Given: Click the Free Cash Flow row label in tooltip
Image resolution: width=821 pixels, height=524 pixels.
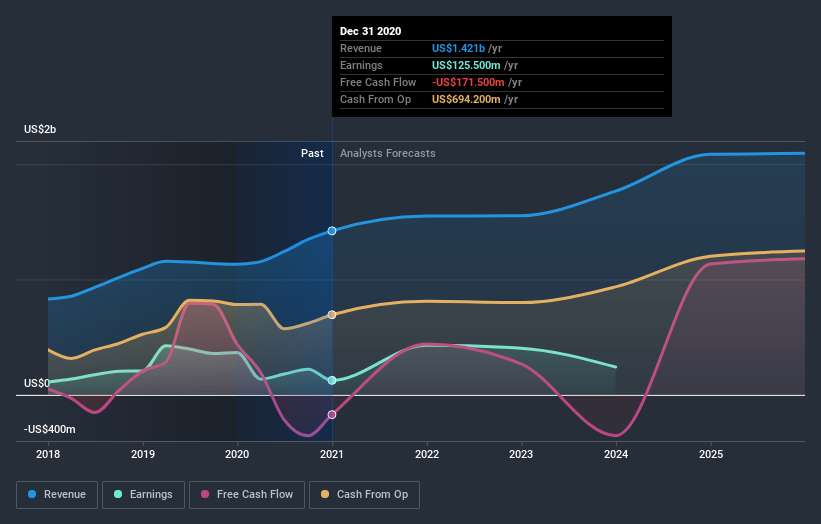Looking at the screenshot, I should 378,82.
